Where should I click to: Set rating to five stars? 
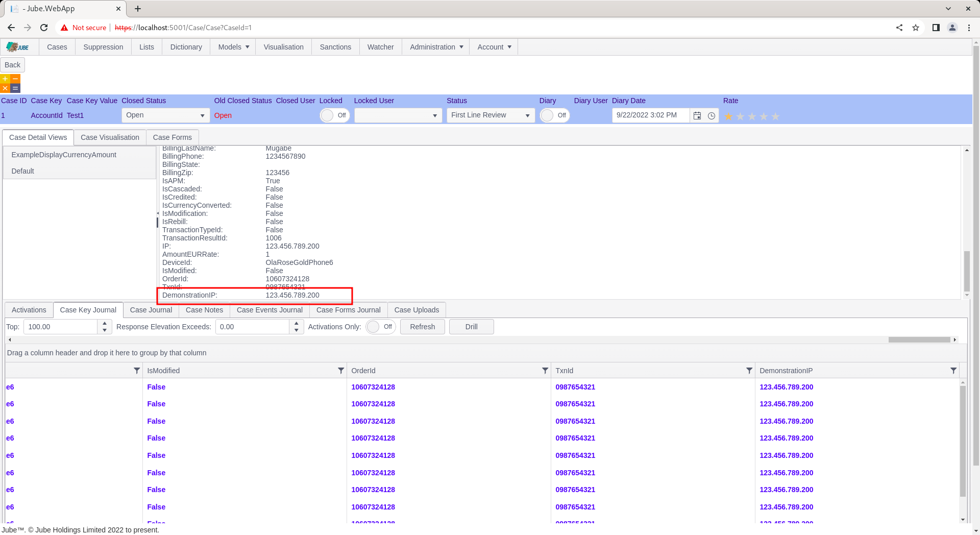click(x=775, y=116)
